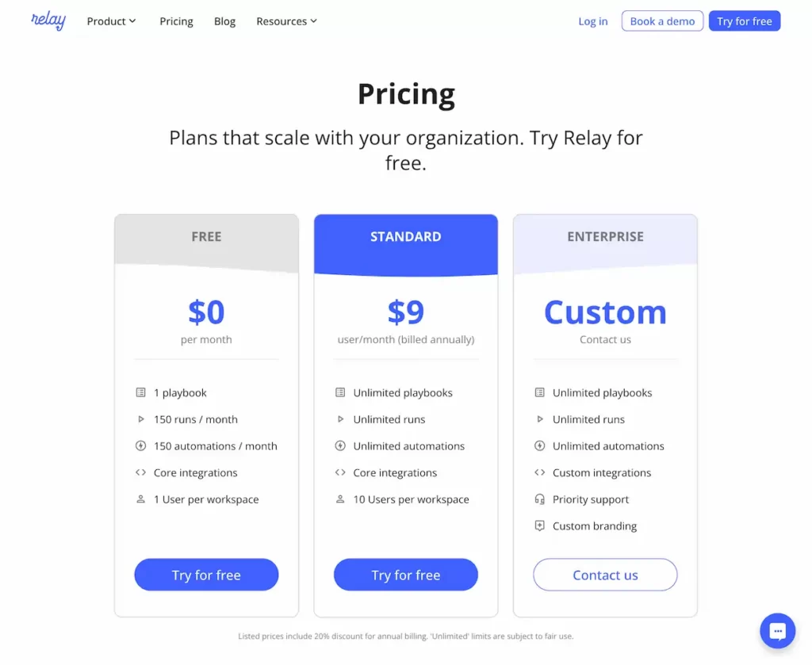Select Pricing in the navigation bar
The width and height of the screenshot is (812, 665).
coord(176,21)
